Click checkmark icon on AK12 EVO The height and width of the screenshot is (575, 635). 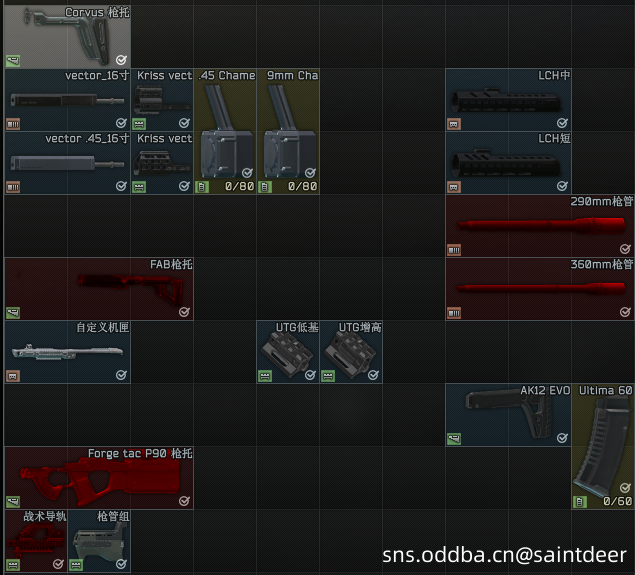tap(562, 438)
